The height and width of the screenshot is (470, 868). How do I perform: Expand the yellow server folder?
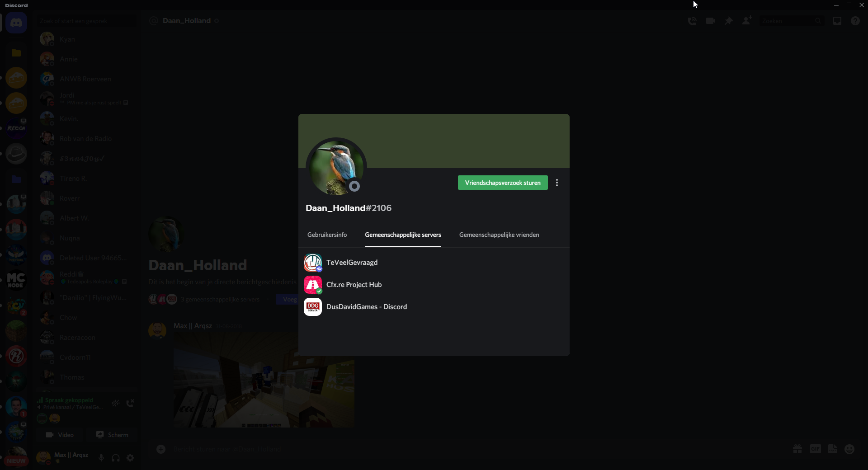[16, 53]
